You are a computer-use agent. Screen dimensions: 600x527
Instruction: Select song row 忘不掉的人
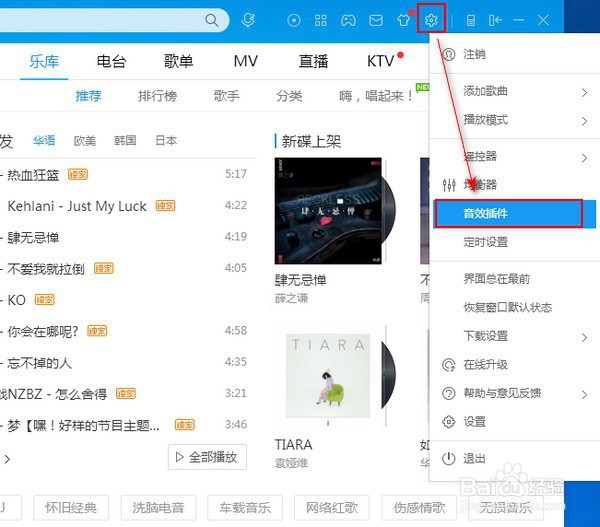point(125,362)
